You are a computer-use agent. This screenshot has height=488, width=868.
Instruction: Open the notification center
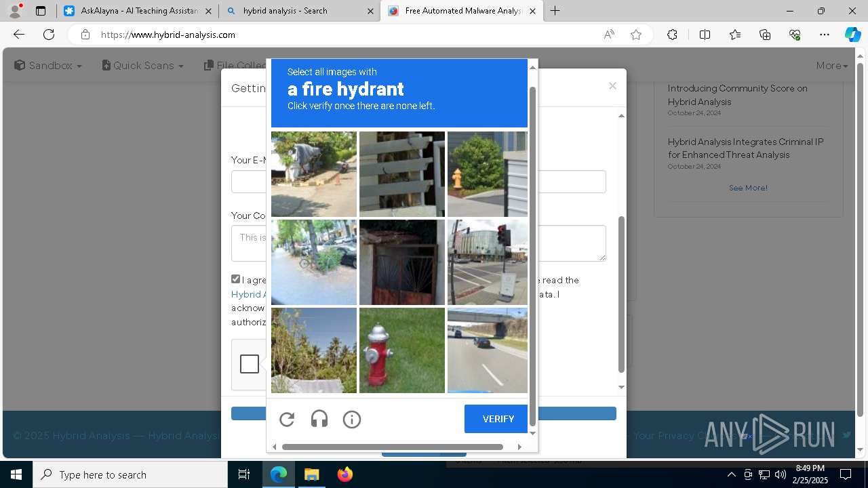(846, 474)
